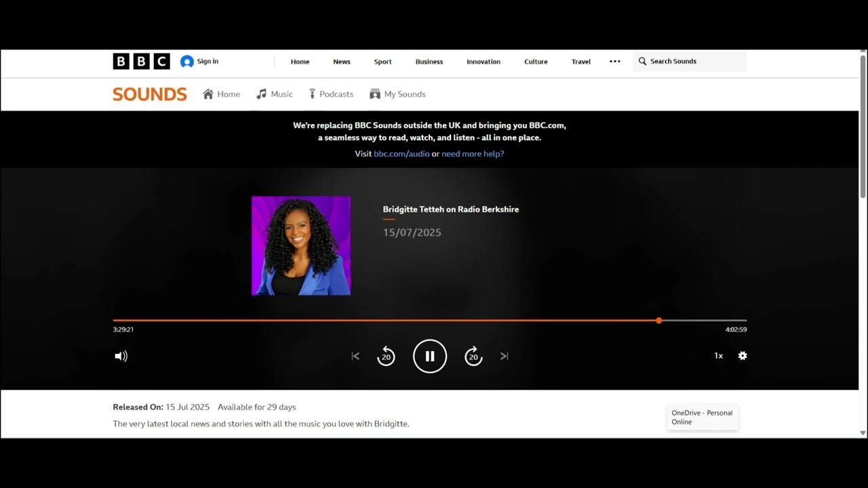Click the BBC Sounds logo

(150, 94)
